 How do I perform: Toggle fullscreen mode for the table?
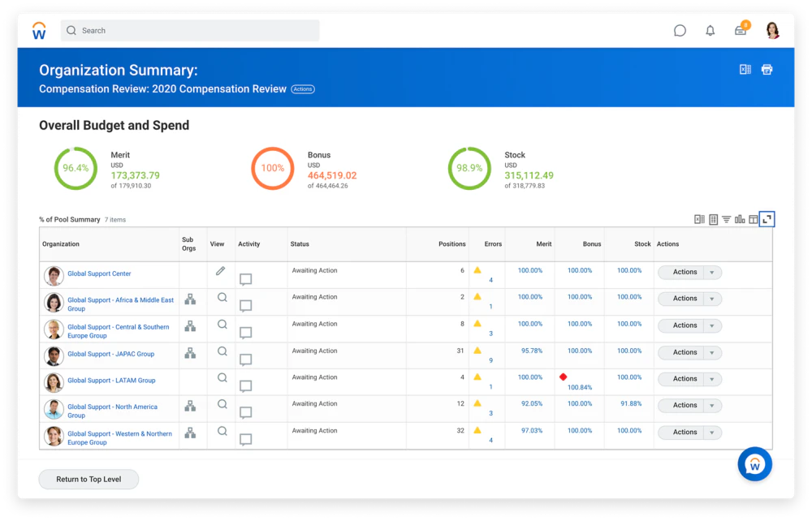coord(767,219)
